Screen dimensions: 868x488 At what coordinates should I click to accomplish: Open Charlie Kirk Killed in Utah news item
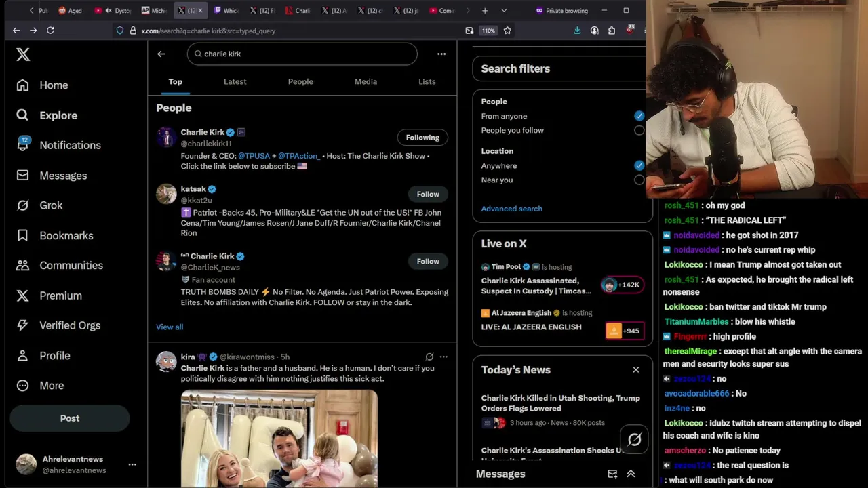[561, 411]
